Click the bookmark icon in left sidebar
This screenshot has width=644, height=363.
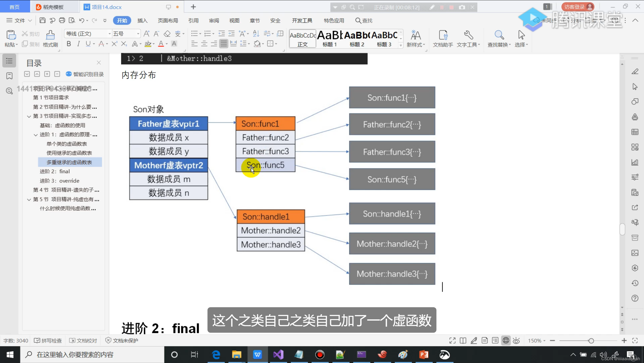(x=9, y=76)
